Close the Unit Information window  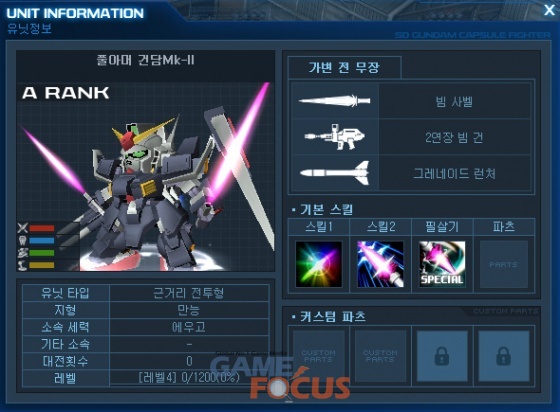tap(549, 10)
